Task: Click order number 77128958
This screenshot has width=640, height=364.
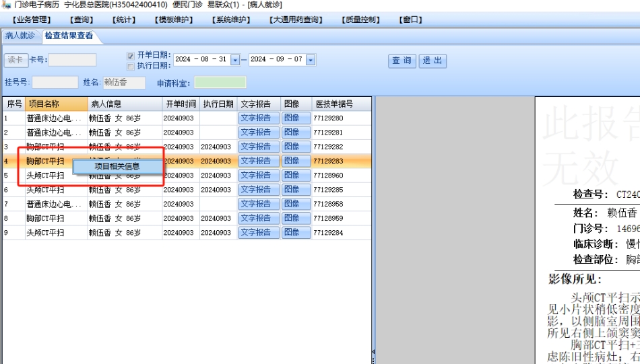Action: click(x=328, y=204)
